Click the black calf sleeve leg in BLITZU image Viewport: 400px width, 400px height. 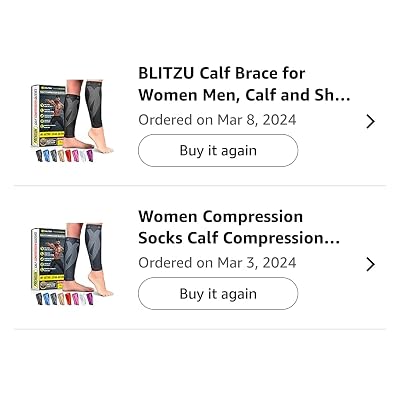click(73, 115)
